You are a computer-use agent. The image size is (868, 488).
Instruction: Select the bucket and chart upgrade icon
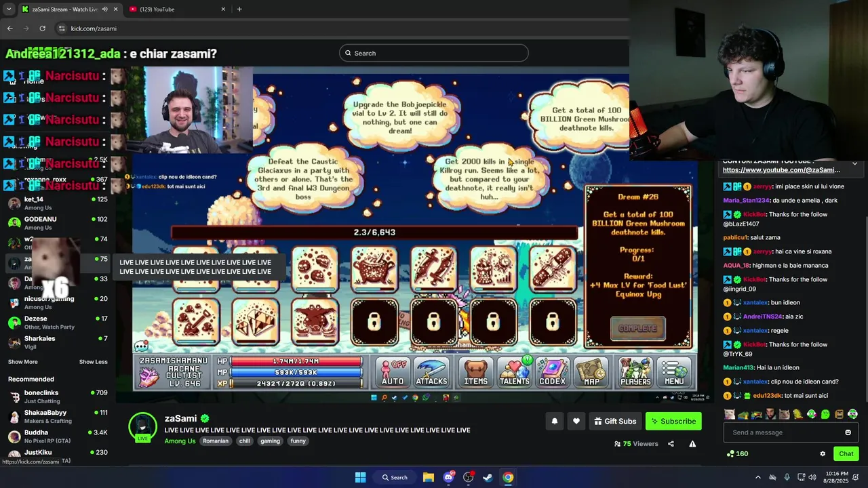coord(493,268)
